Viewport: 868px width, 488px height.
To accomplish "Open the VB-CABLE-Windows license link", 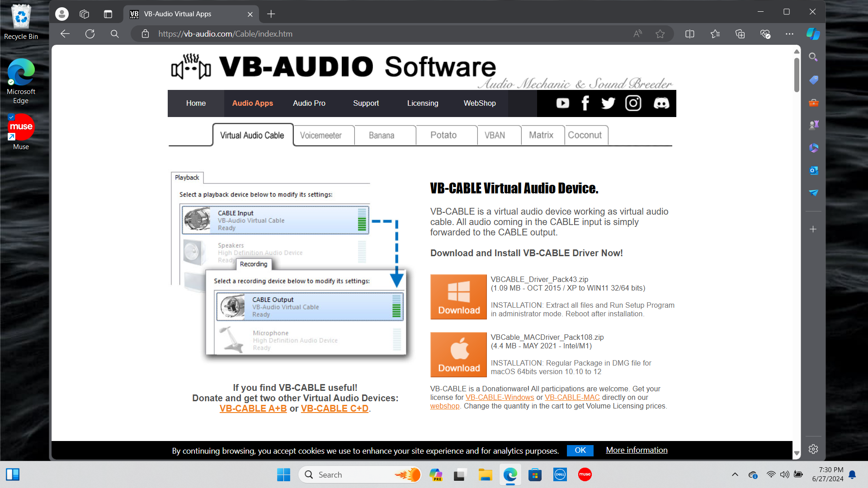I will [x=500, y=398].
